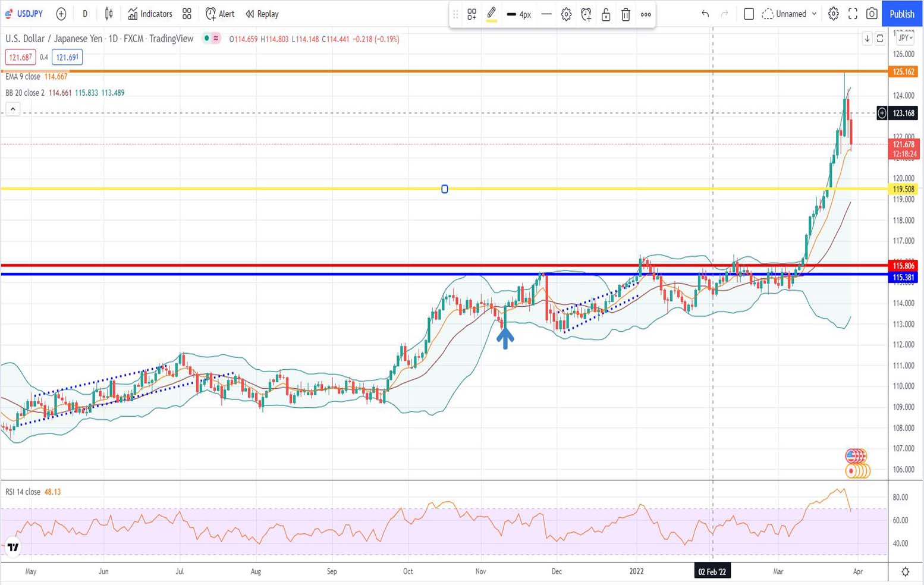924x585 pixels.
Task: Open drawing settings gear in floating toolbar
Action: (566, 14)
